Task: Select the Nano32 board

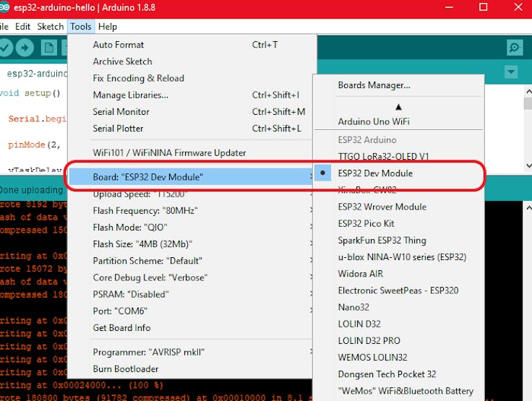Action: [x=399, y=307]
